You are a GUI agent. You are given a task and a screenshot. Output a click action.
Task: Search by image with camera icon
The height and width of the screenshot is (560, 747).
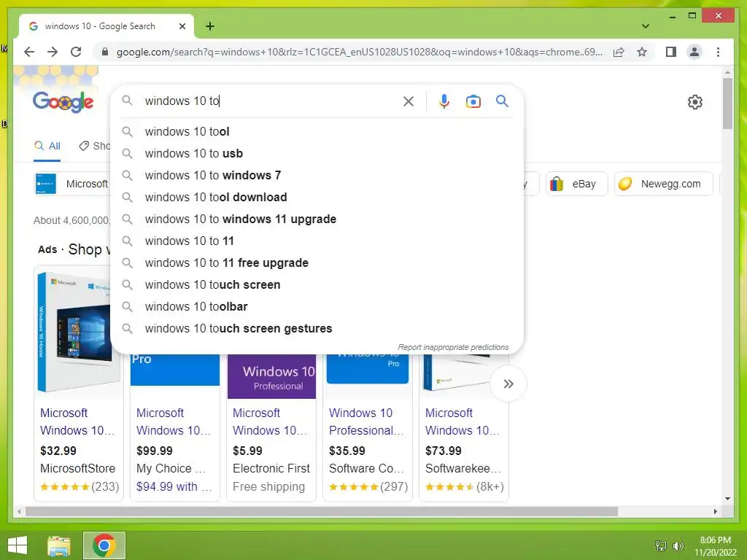473,101
